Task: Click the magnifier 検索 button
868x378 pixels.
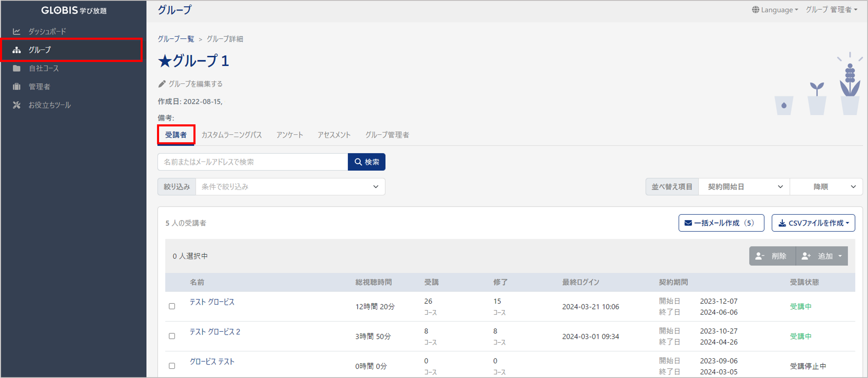Action: pos(366,162)
